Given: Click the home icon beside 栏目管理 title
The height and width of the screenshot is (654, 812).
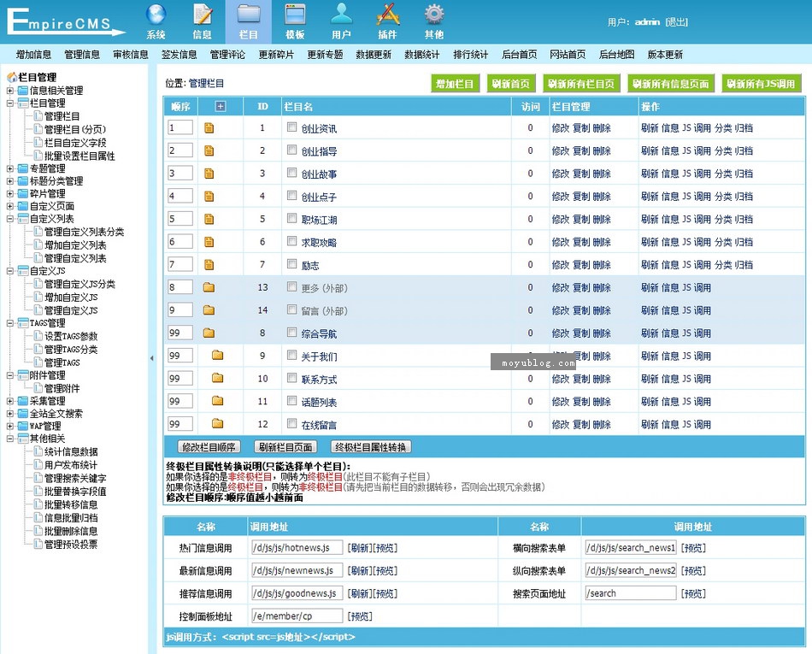Looking at the screenshot, I should click(x=12, y=77).
